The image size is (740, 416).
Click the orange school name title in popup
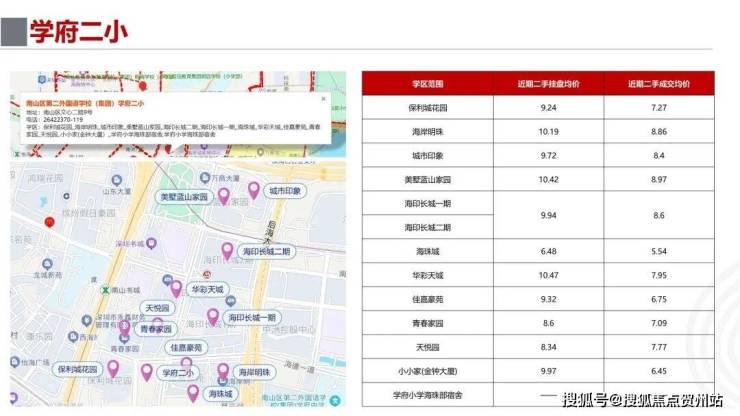[85, 103]
